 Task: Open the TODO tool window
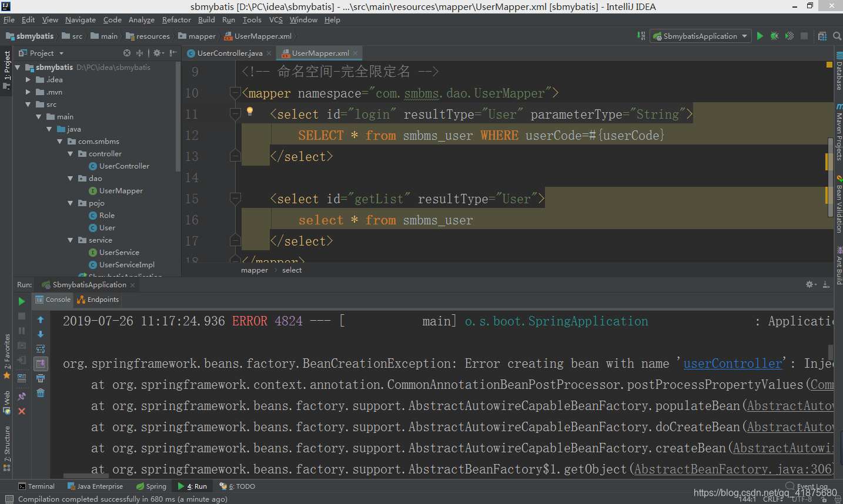click(237, 486)
